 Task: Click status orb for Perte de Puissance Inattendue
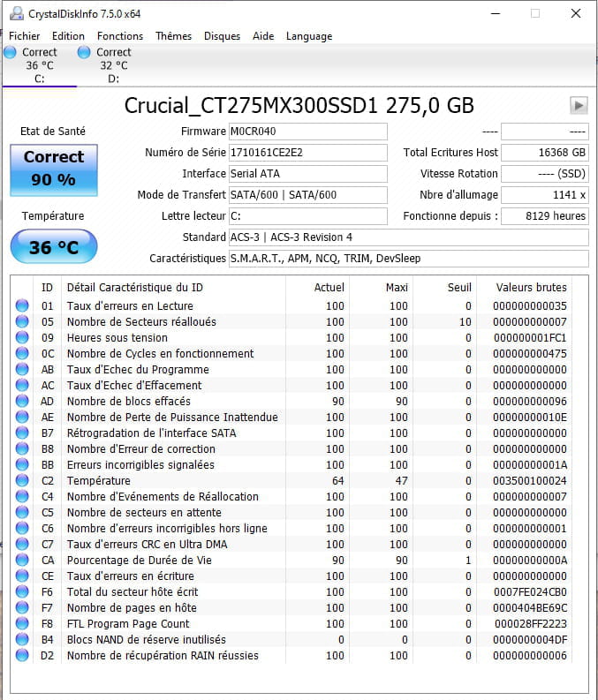(x=22, y=417)
